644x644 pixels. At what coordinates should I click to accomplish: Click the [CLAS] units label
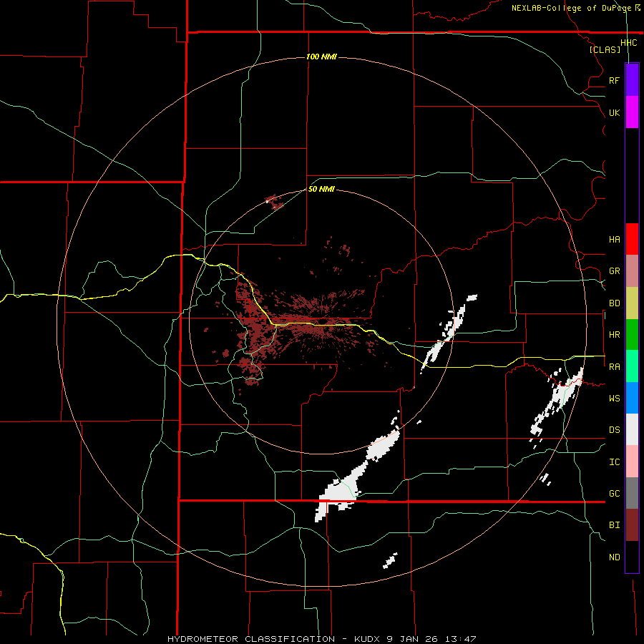point(605,49)
